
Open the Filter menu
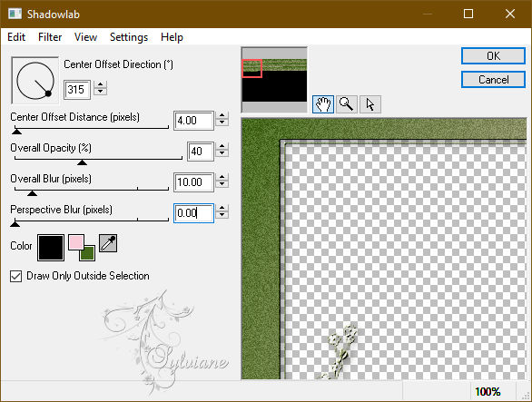[x=50, y=37]
